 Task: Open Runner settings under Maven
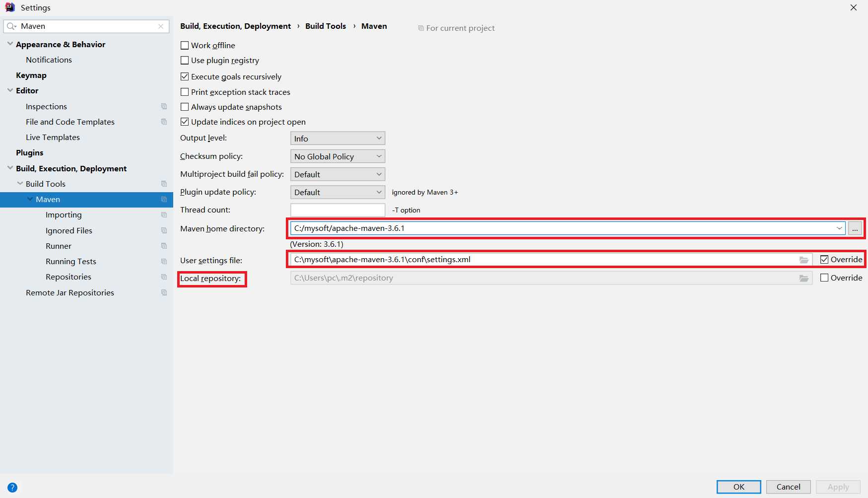tap(59, 246)
